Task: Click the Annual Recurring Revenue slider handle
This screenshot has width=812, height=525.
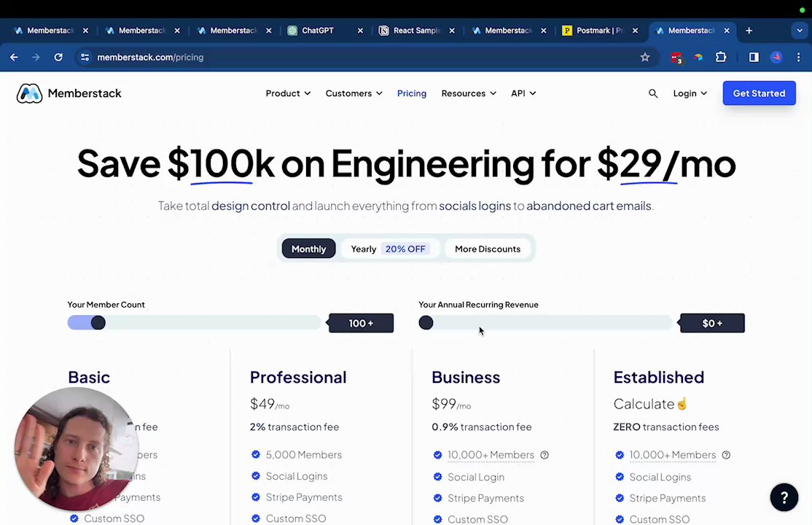Action: coord(426,323)
